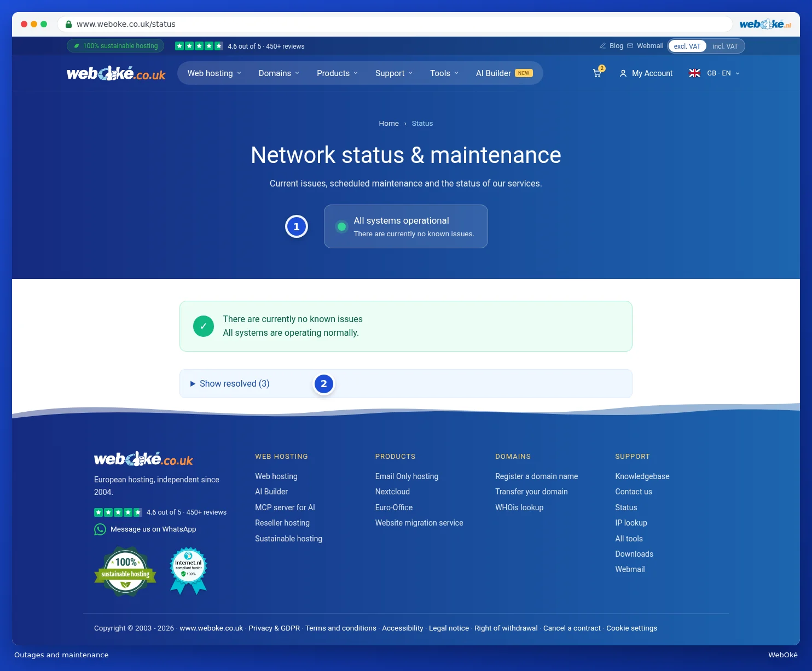Open the Tools dropdown

444,73
